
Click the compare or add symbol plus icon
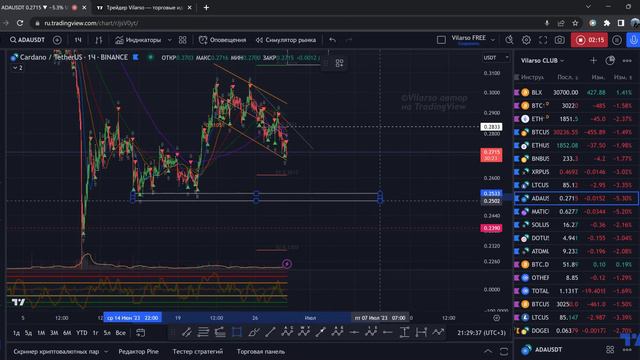tap(57, 40)
